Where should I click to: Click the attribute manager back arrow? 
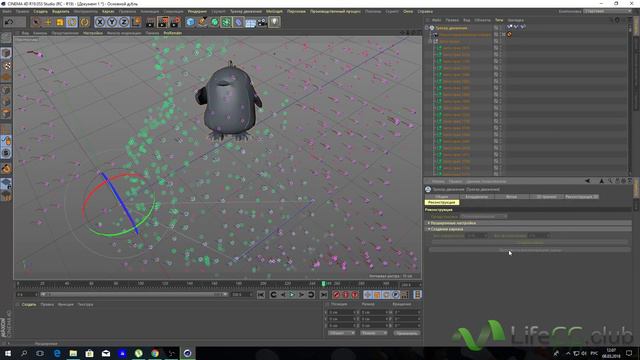(587, 181)
